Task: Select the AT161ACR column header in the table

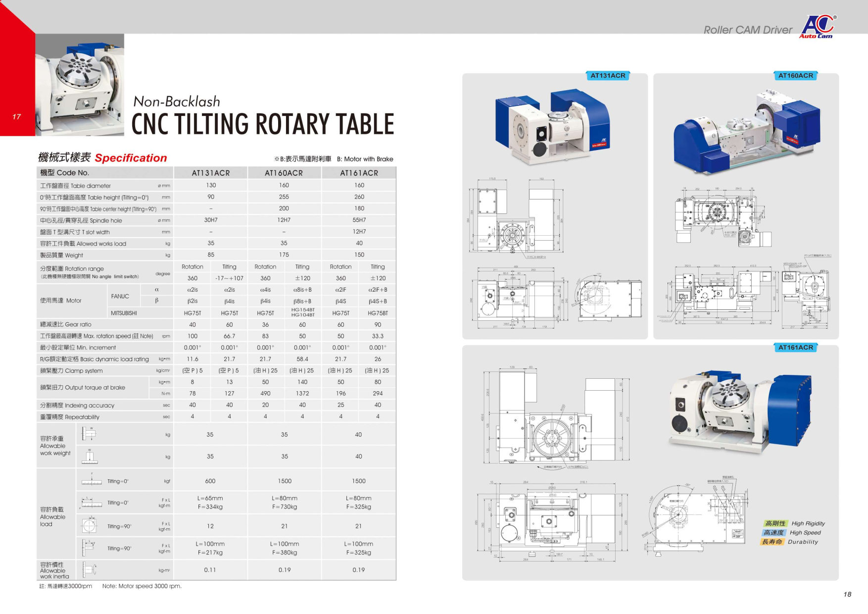Action: tap(359, 173)
